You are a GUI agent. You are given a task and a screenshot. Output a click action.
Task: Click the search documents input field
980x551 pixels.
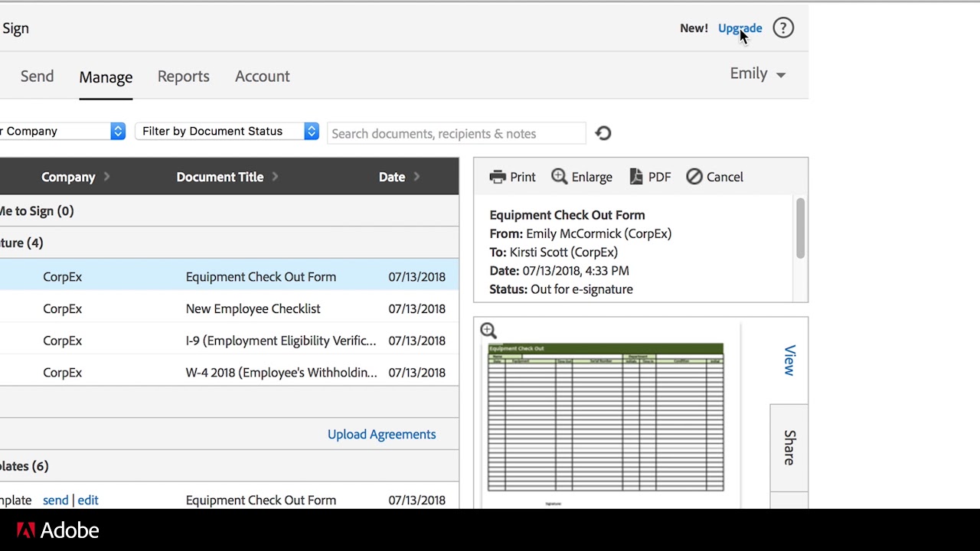click(456, 134)
